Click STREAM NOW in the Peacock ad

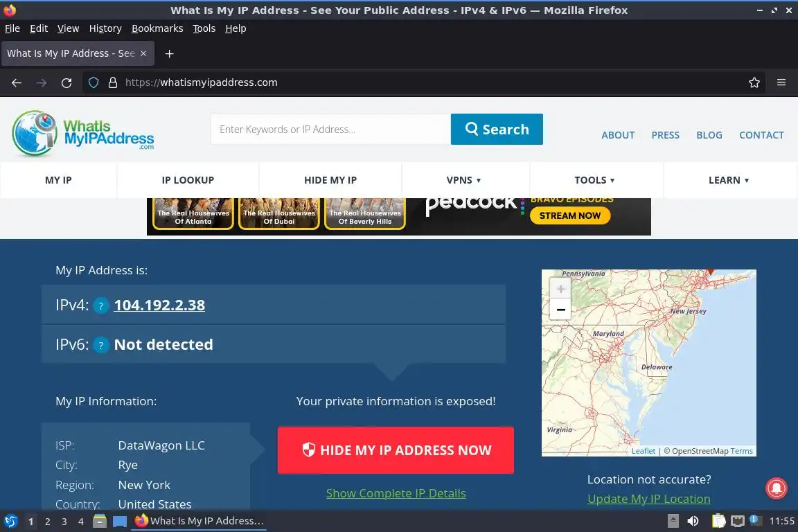570,215
